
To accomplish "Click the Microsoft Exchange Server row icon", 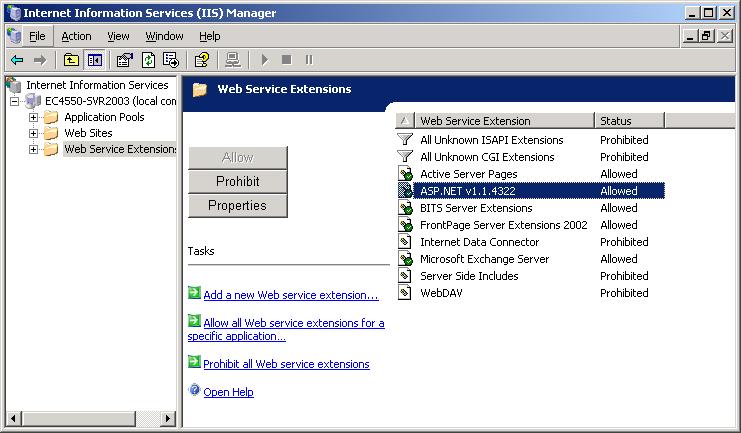I will coord(405,259).
